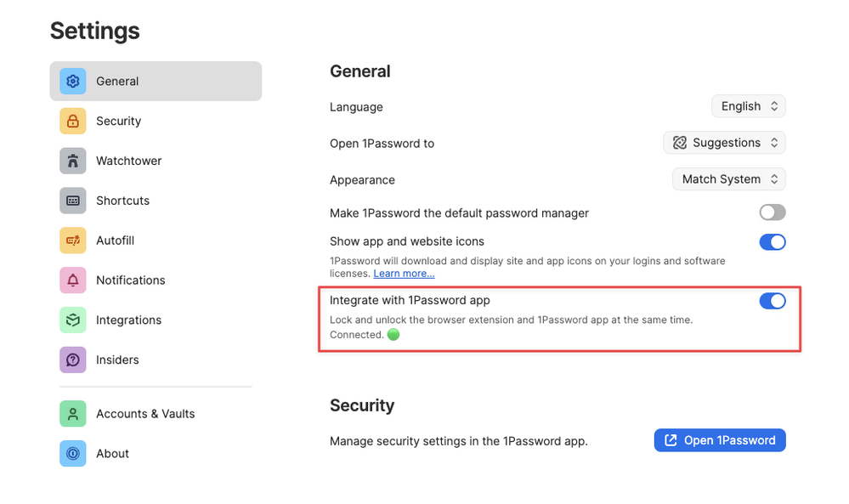Turn off Show app and website icons

pos(772,242)
